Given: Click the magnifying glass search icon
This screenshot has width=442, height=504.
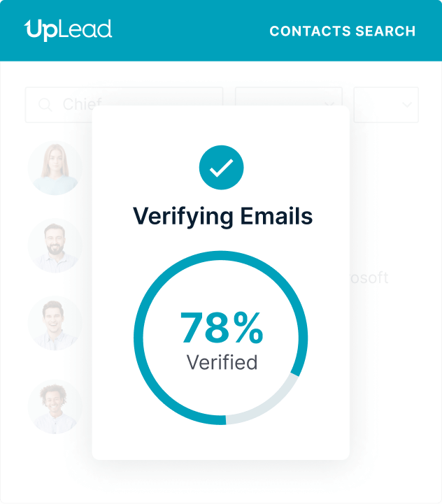Looking at the screenshot, I should click(x=45, y=105).
